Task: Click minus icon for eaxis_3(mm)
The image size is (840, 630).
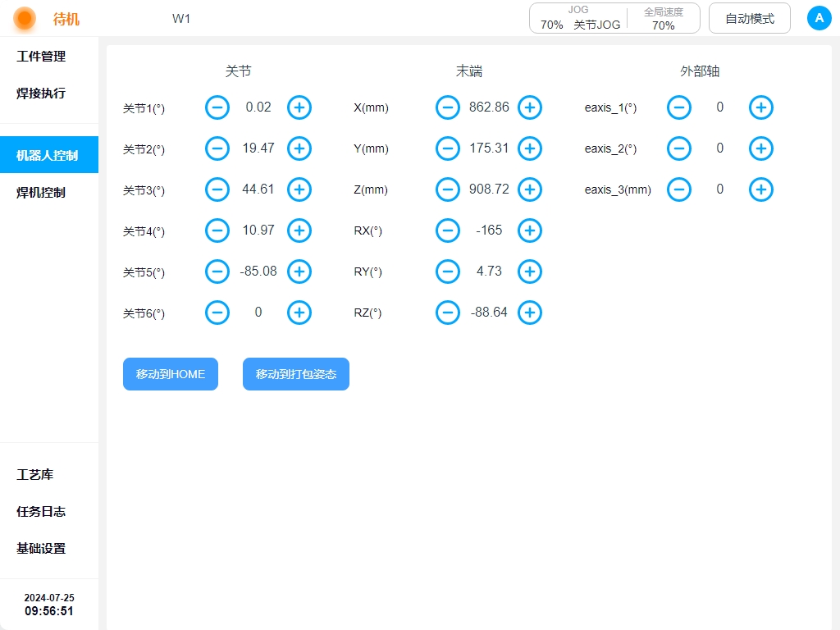Action: [x=679, y=189]
